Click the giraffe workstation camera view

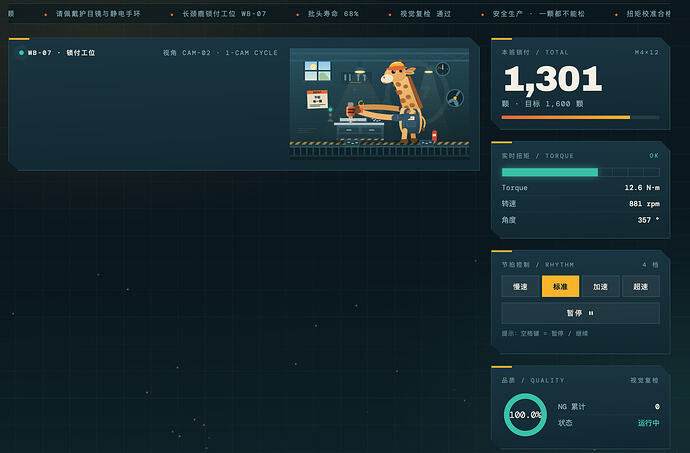pos(379,103)
